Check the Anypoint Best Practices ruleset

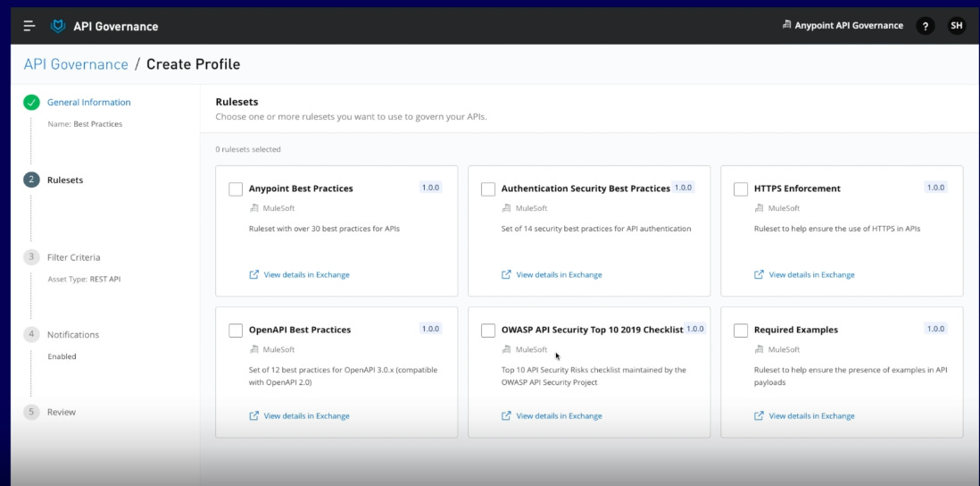point(236,189)
